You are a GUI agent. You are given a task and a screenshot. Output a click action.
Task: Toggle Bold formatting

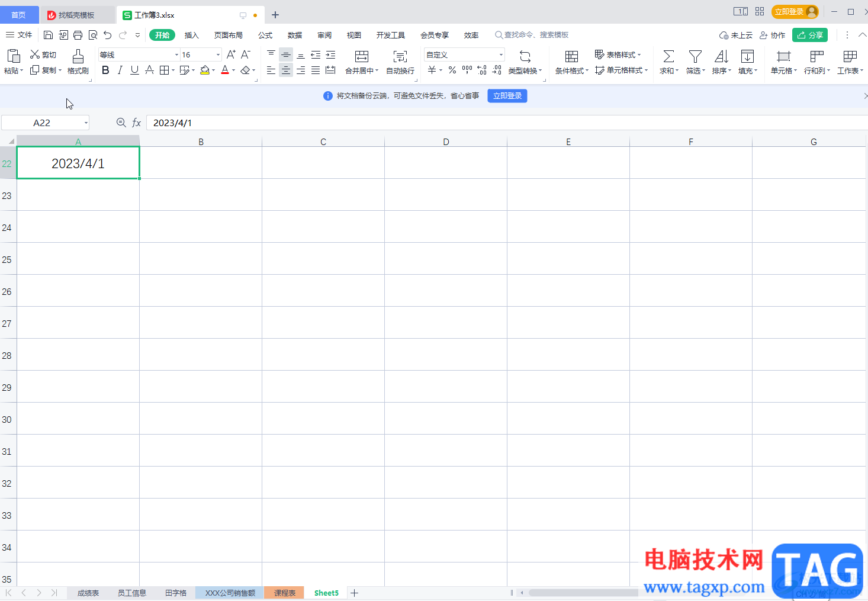click(105, 70)
